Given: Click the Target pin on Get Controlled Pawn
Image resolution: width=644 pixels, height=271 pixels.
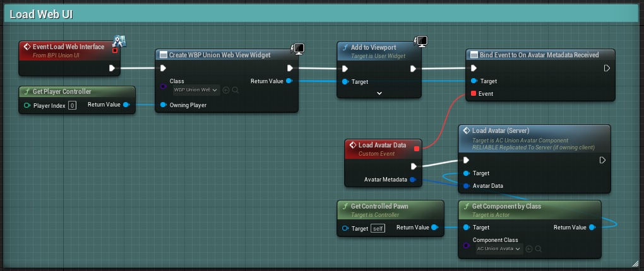Looking at the screenshot, I should point(345,228).
